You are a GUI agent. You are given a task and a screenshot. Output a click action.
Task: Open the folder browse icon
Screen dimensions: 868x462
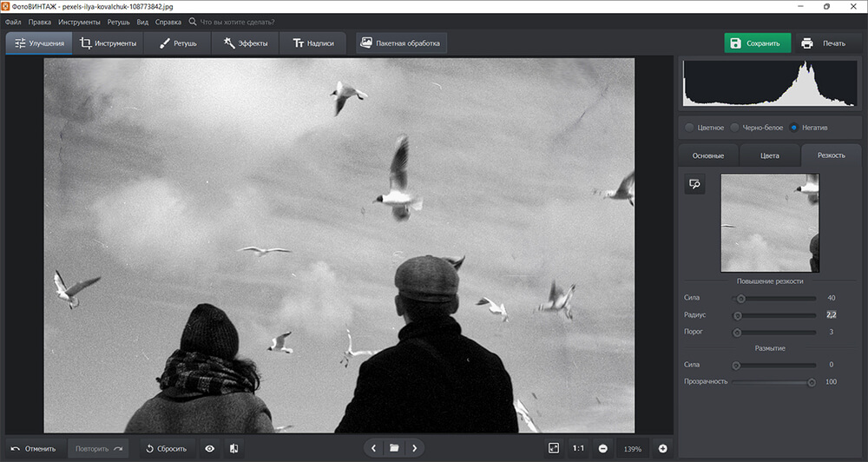point(394,448)
